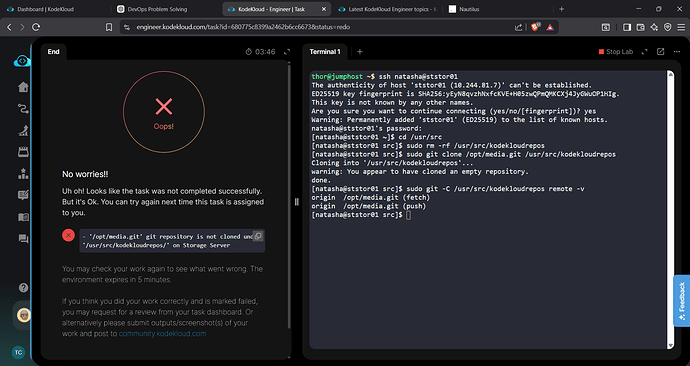Open the book documentation sidebar icon

tap(23, 217)
